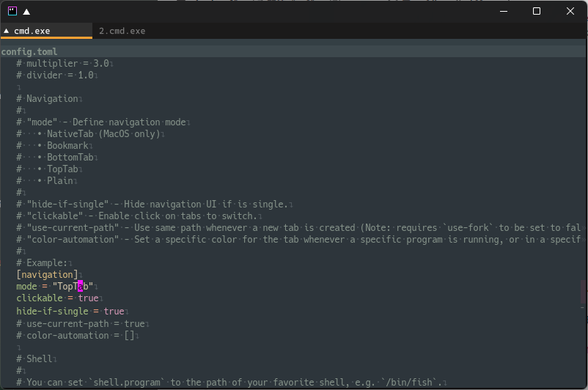
Task: Click the # Shell comment heading
Action: coord(34,359)
